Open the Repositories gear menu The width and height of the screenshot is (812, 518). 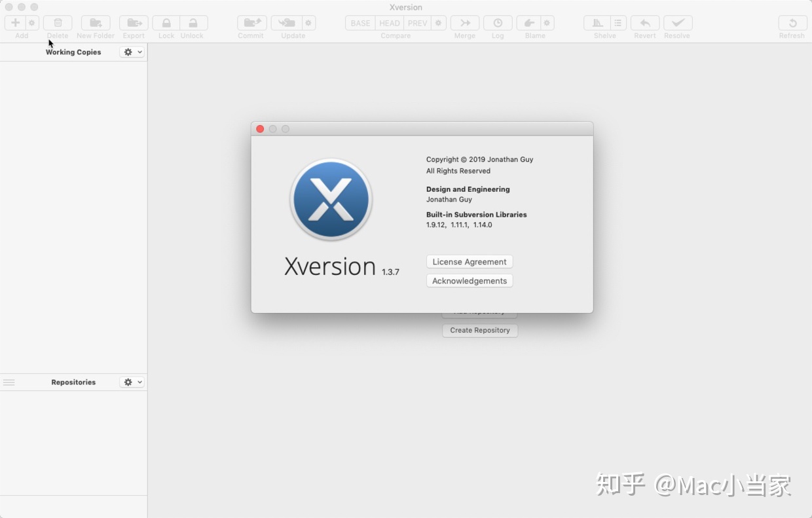click(x=132, y=382)
